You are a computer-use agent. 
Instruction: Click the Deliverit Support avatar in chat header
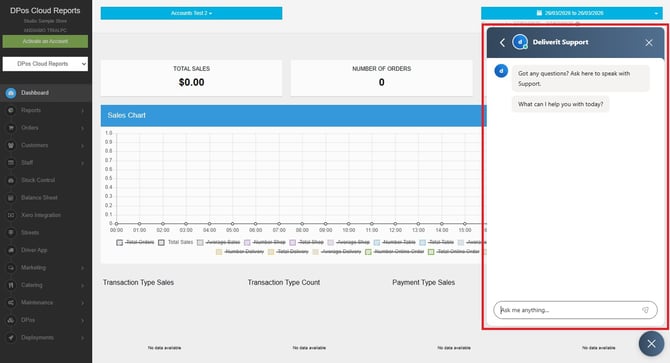click(520, 42)
